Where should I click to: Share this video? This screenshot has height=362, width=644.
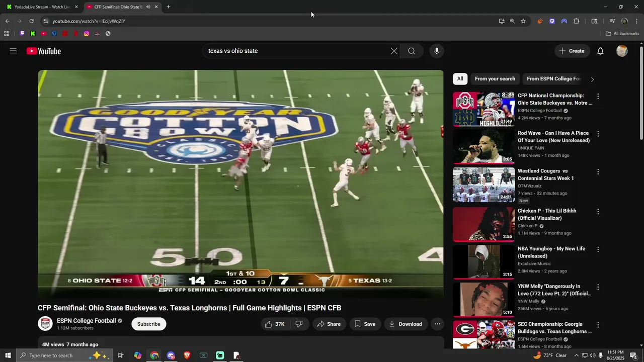click(x=329, y=324)
